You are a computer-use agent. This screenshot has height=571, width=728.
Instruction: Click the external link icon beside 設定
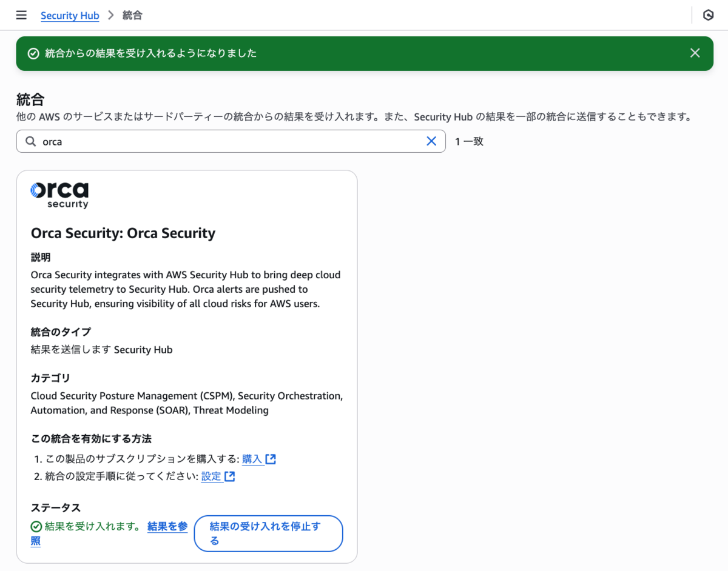pos(229,476)
